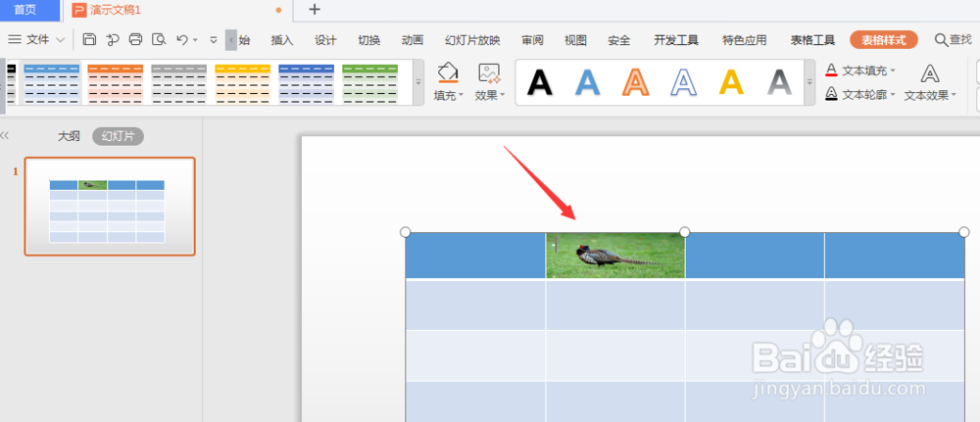This screenshot has height=422, width=980.
Task: Switch to the 插入 tab
Action: click(x=282, y=40)
